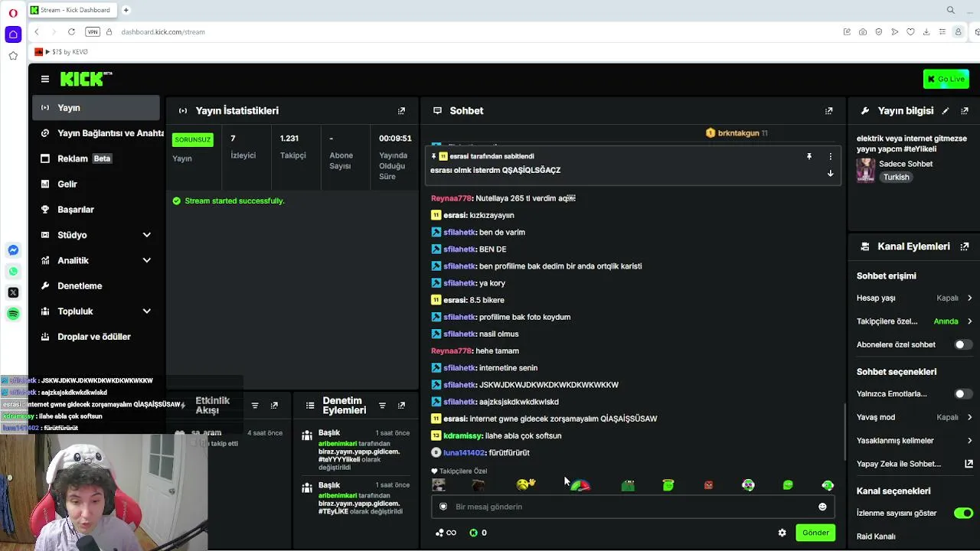Edit stream info with pencil icon

(x=946, y=111)
